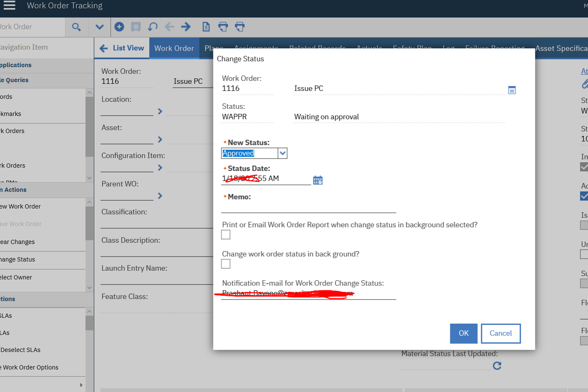Open the Long Description icon beside Issue PC

[x=512, y=90]
